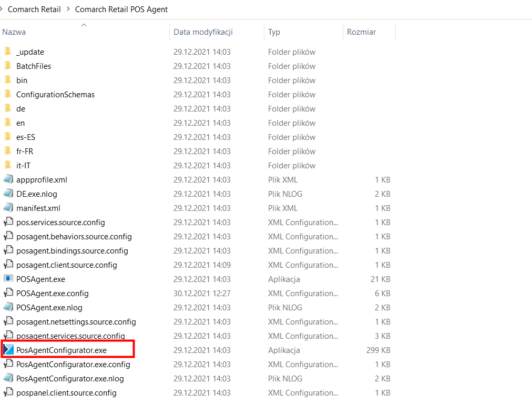Select the posagent.netsettings.source.config file name
The height and width of the screenshot is (404, 532).
pos(76,322)
